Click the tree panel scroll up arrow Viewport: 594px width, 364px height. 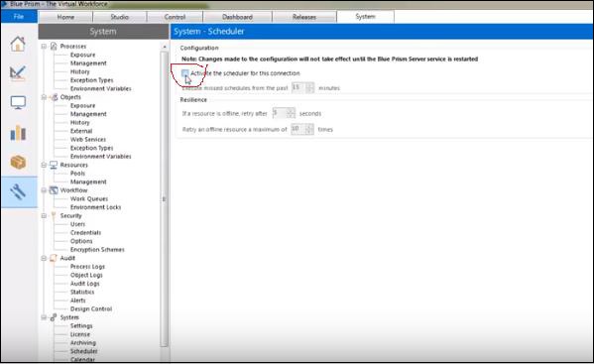point(165,47)
